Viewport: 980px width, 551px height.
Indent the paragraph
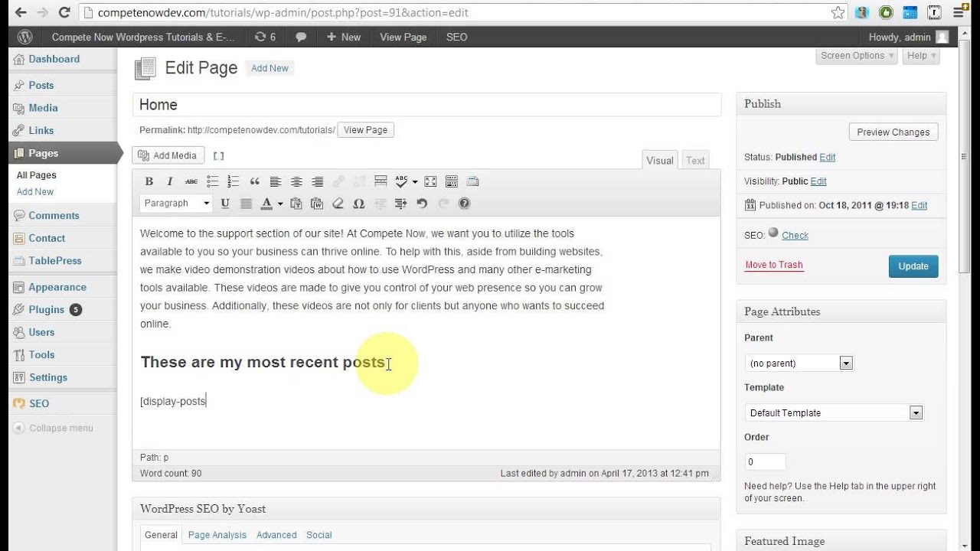point(400,204)
